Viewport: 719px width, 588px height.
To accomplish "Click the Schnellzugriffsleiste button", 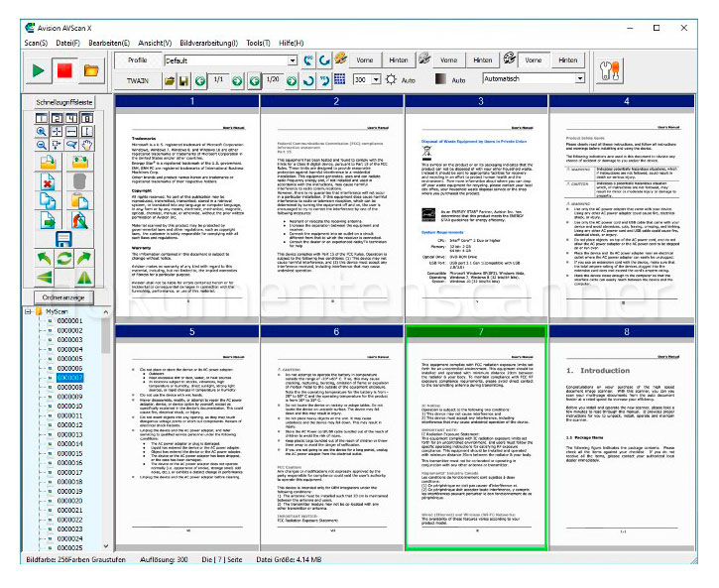I will pyautogui.click(x=64, y=102).
